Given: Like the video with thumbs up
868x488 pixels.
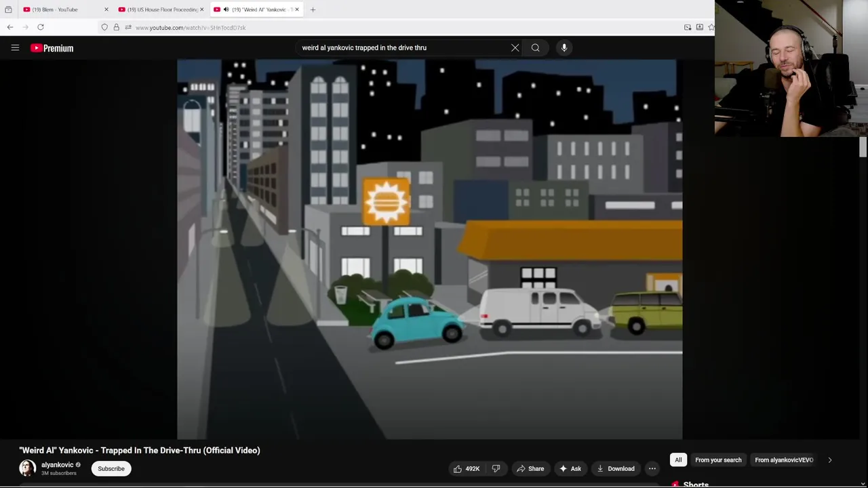Looking at the screenshot, I should (467, 468).
